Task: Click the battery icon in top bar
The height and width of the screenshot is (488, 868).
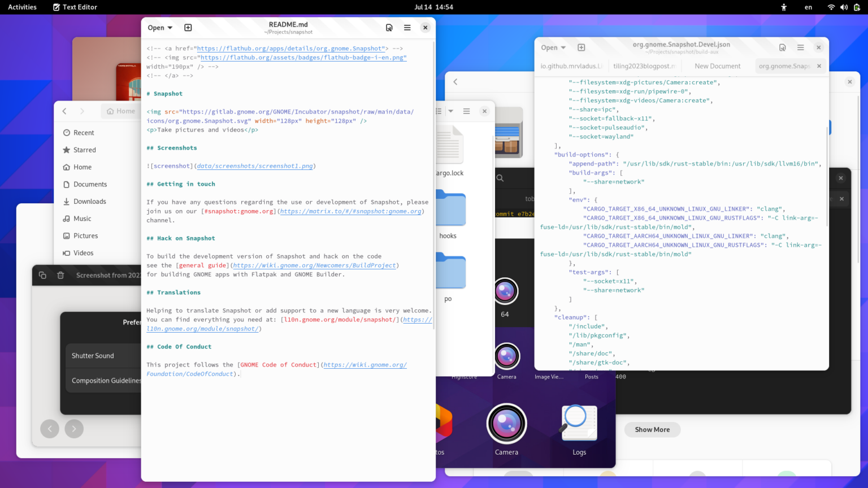Action: click(x=857, y=7)
